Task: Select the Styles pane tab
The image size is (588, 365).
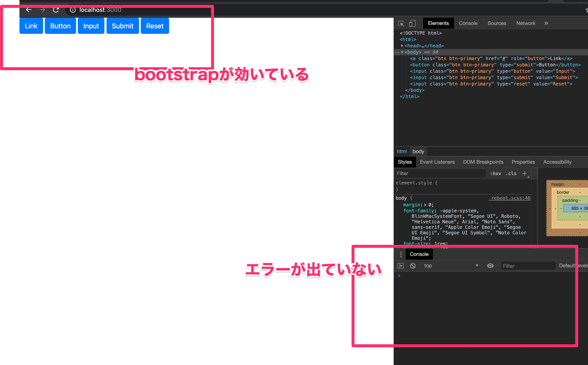Action: tap(405, 162)
